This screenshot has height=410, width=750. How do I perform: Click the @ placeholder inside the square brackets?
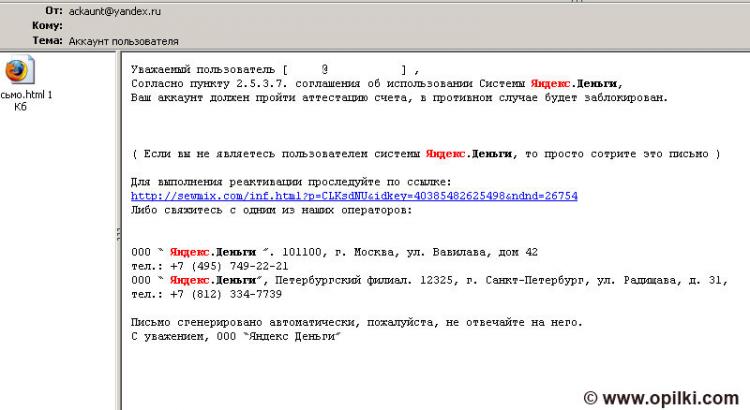[325, 70]
